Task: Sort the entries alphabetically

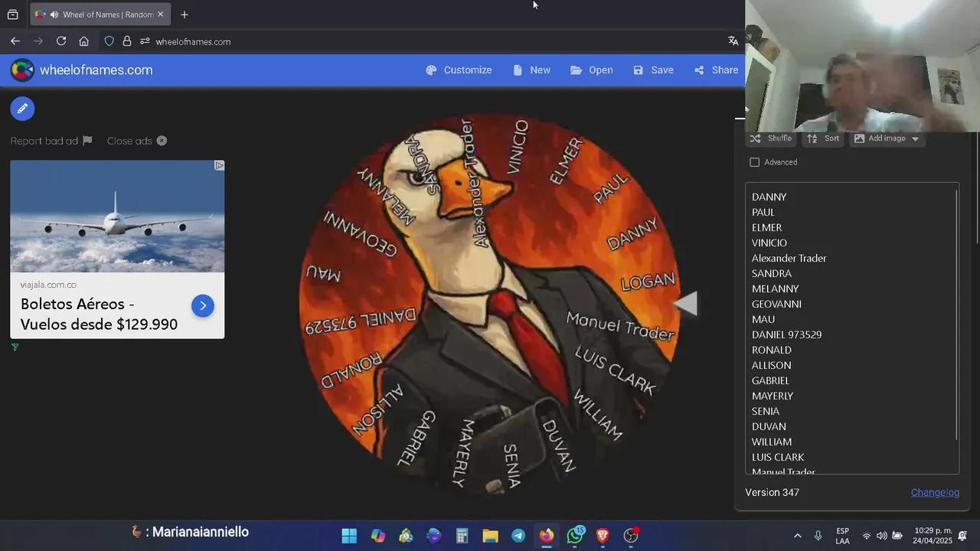Action: 823,139
